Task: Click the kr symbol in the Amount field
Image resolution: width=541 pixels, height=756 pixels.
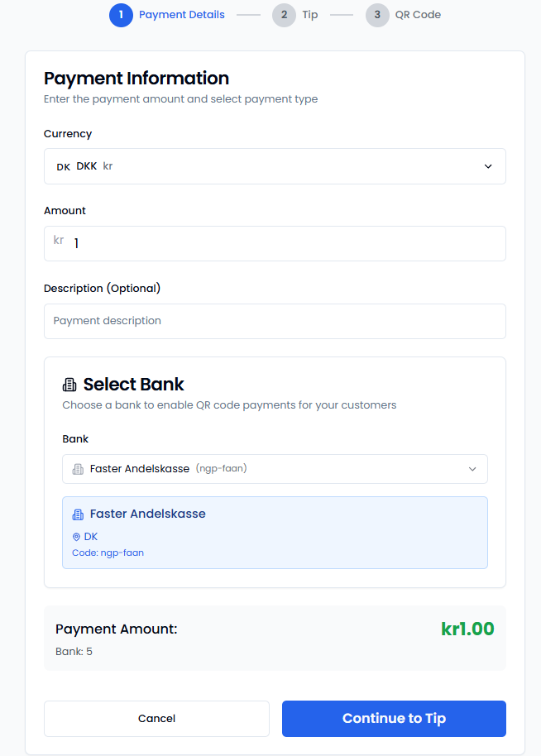Action: (x=58, y=239)
